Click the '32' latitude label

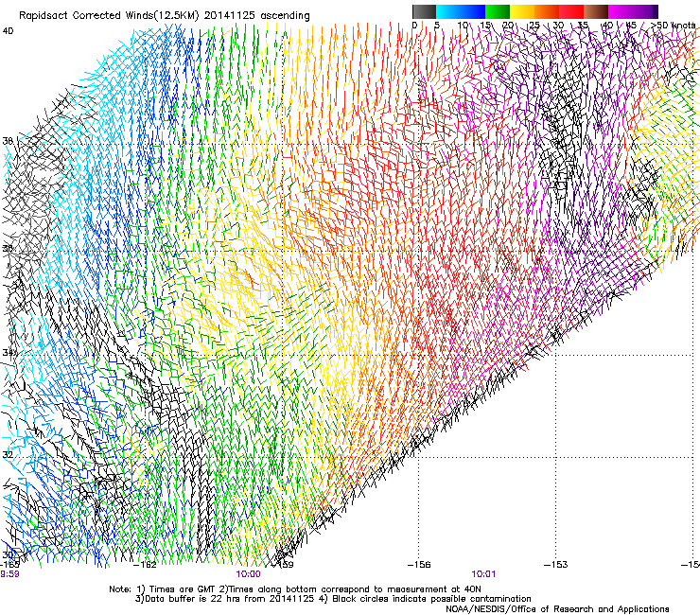click(8, 455)
